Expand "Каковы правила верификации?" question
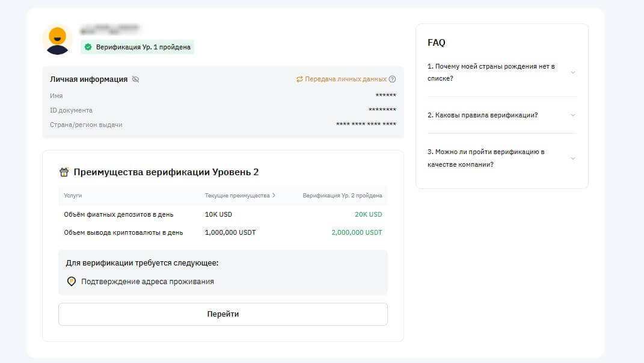The image size is (644, 363). point(572,115)
